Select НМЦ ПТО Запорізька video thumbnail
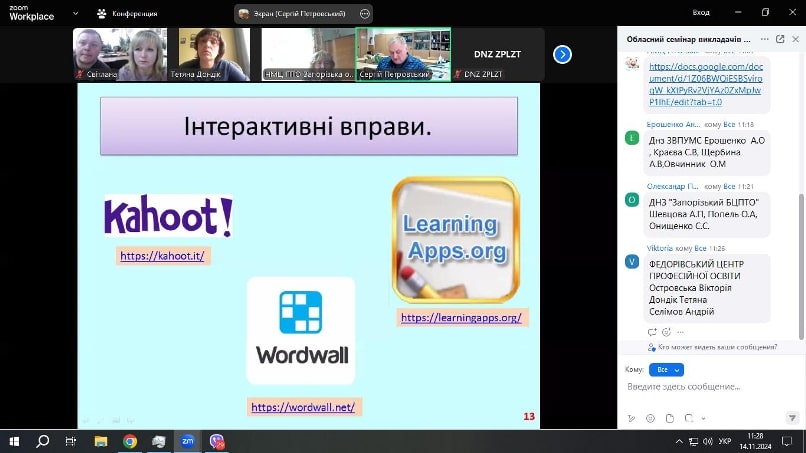This screenshot has width=806, height=453. click(x=308, y=55)
